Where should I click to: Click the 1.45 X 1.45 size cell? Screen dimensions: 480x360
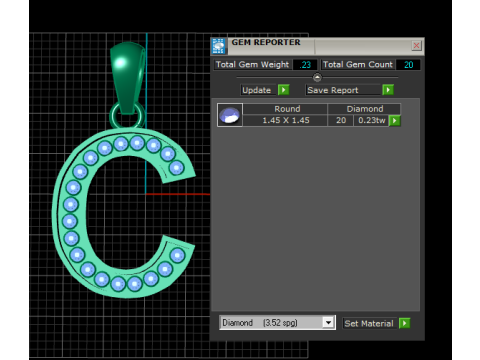point(285,120)
